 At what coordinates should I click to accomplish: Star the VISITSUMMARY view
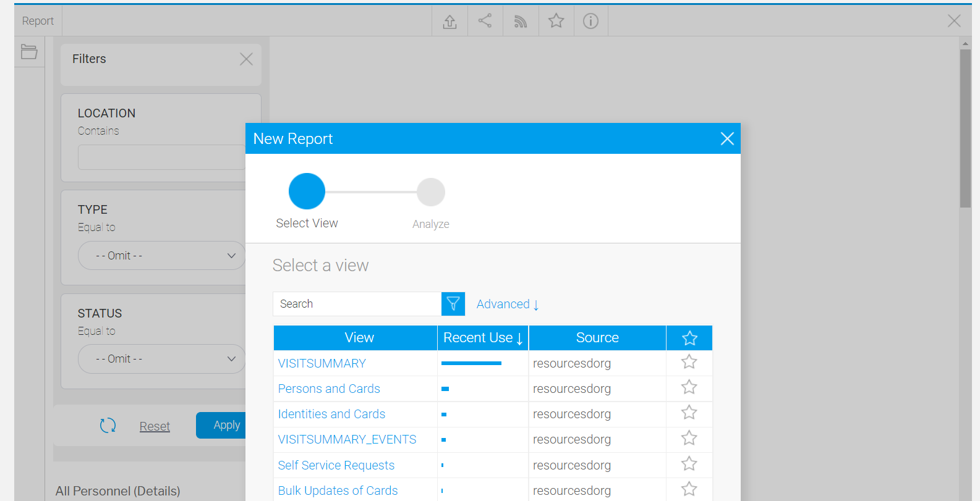click(x=689, y=362)
